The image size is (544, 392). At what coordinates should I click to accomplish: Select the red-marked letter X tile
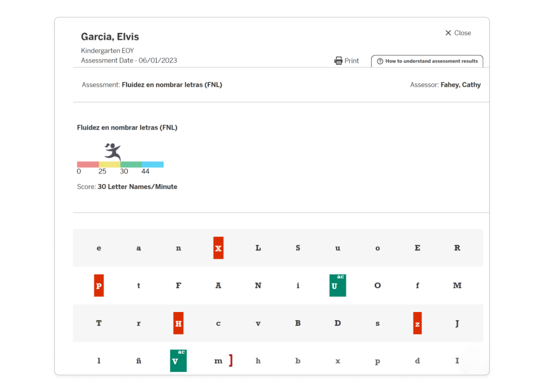coord(218,248)
